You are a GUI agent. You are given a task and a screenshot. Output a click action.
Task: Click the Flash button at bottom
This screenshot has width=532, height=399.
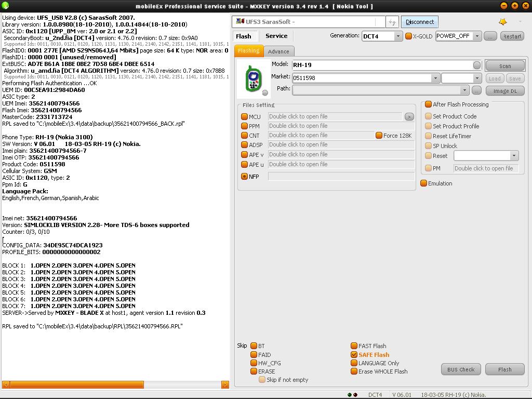click(505, 369)
